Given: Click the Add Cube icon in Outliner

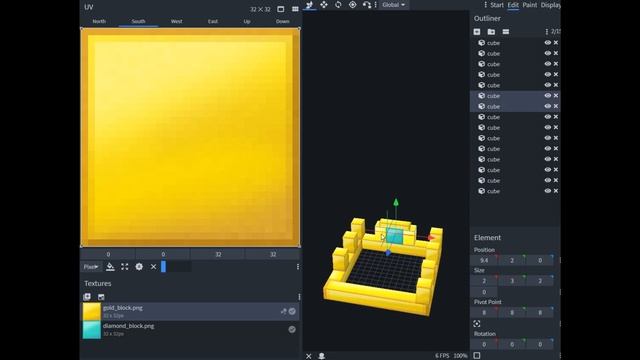Looking at the screenshot, I should [x=477, y=31].
